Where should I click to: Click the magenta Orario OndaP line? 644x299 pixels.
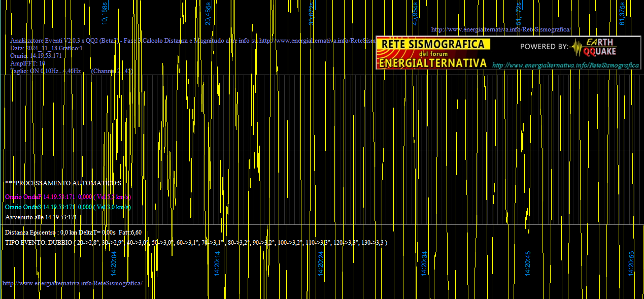(68, 196)
